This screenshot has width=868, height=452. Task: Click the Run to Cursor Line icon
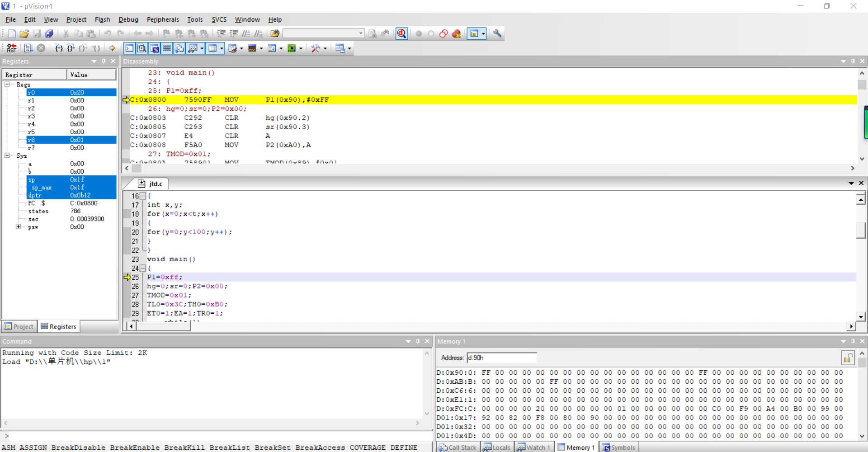click(x=96, y=48)
